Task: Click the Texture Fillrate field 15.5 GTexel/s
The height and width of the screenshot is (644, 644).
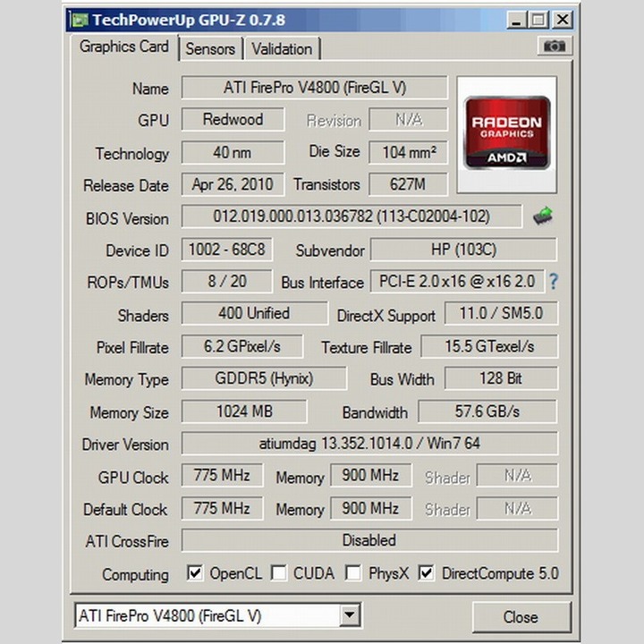Action: pyautogui.click(x=489, y=346)
